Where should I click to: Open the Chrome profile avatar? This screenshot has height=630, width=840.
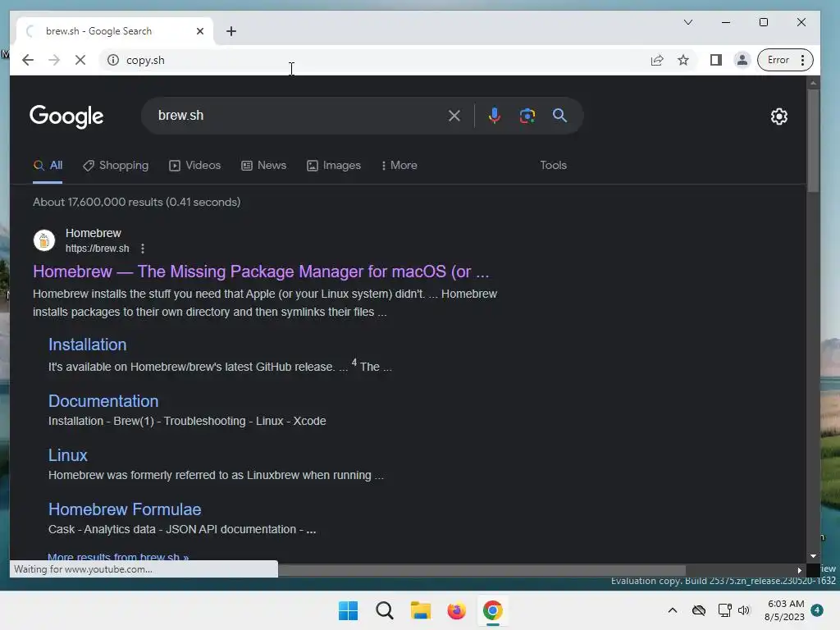tap(742, 60)
